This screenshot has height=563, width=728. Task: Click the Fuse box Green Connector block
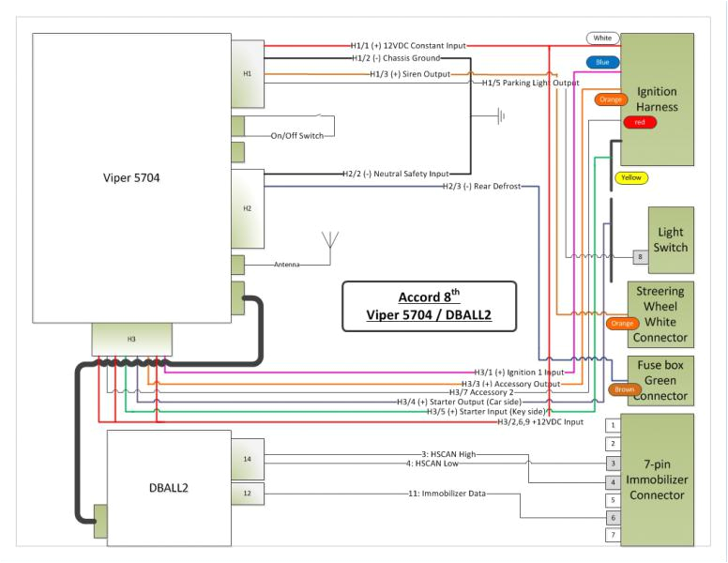tap(660, 381)
